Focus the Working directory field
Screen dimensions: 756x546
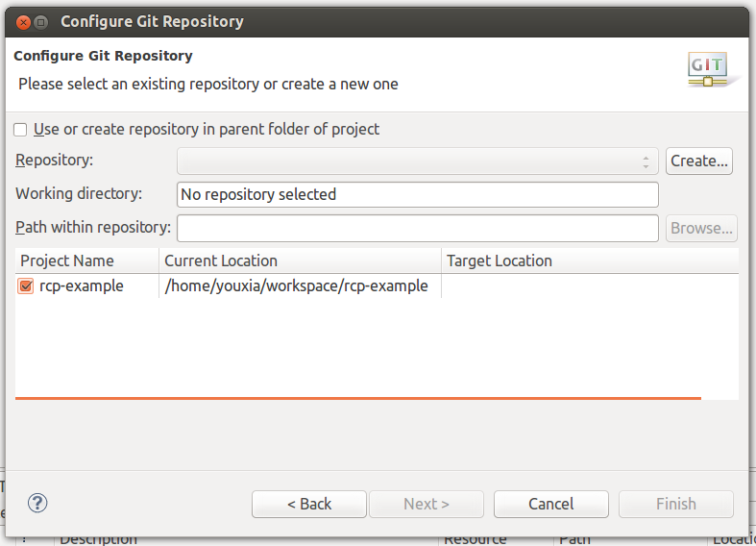[418, 194]
